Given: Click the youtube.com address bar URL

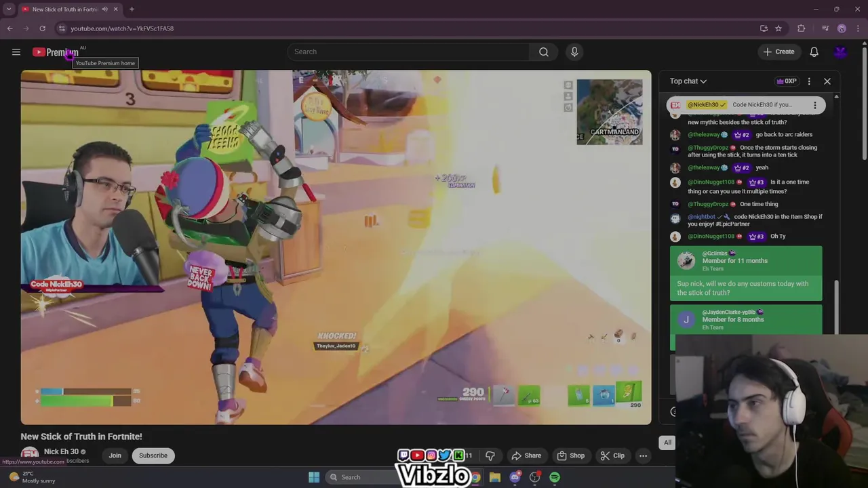Looking at the screenshot, I should click(x=122, y=28).
